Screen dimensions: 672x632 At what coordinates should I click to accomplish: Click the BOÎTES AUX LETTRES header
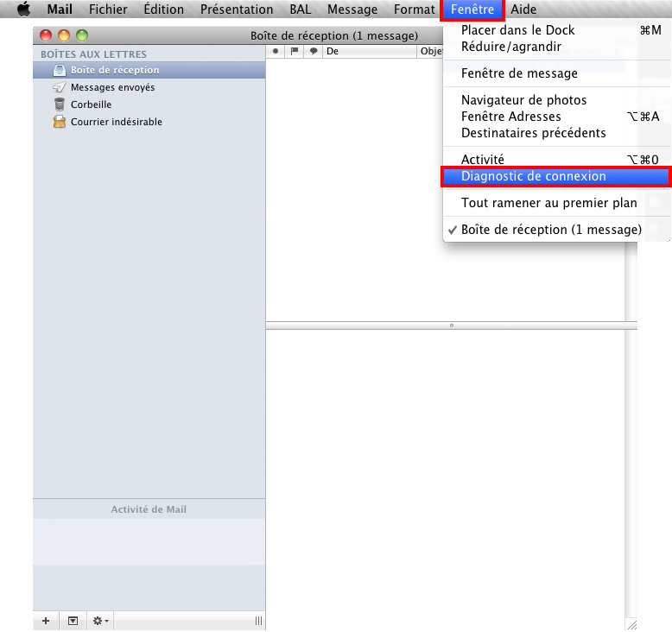pos(93,54)
